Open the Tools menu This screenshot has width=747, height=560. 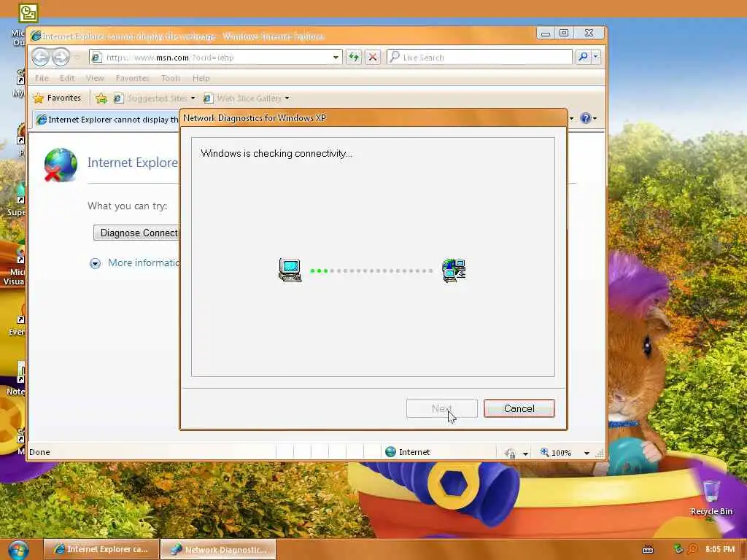(171, 78)
